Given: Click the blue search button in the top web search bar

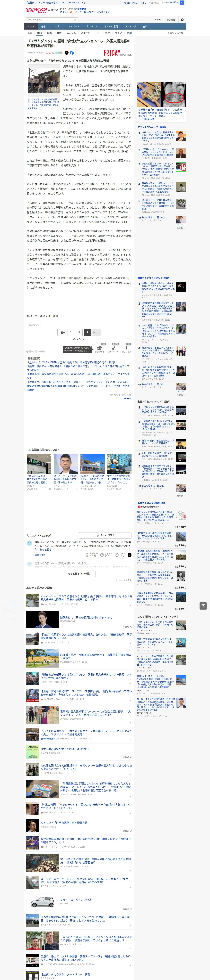Looking at the screenshot, I should click(182, 3).
